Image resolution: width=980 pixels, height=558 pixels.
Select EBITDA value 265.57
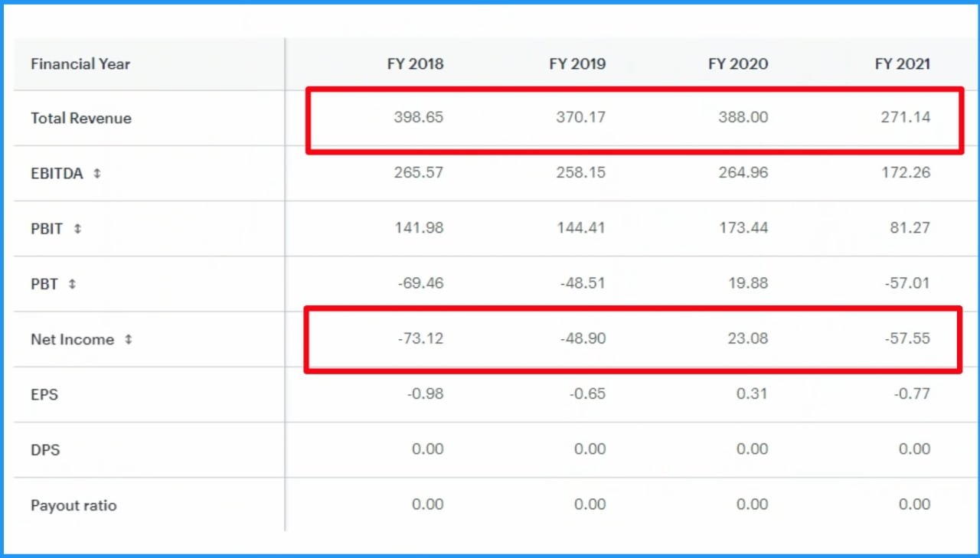[x=419, y=173]
